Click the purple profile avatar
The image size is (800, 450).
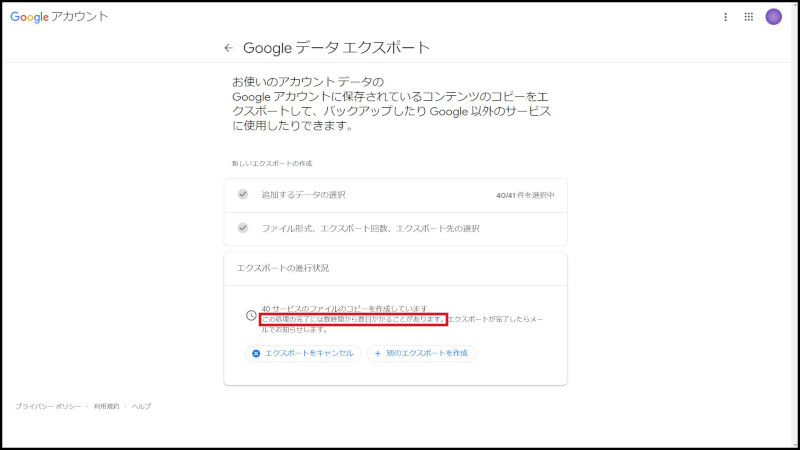773,17
